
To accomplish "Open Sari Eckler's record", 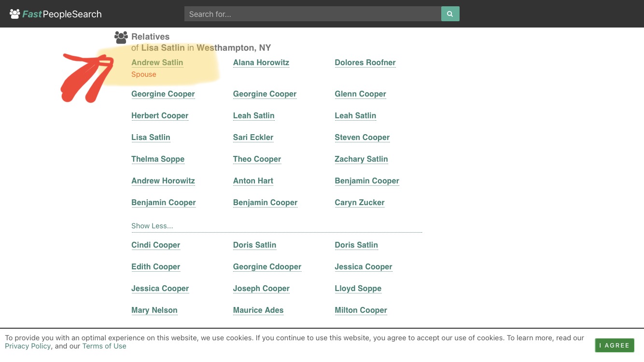I will tap(253, 137).
